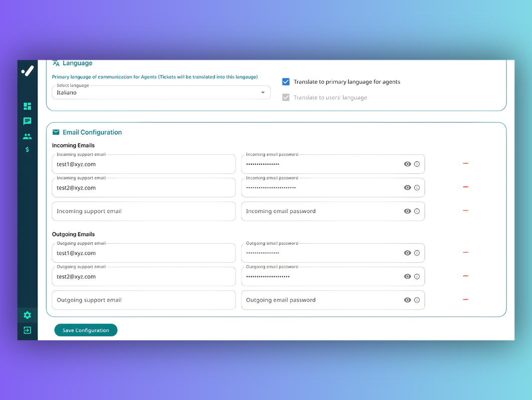Viewport: 532px width, 400px height.
Task: Select the users icon in the sidebar
Action: (27, 136)
